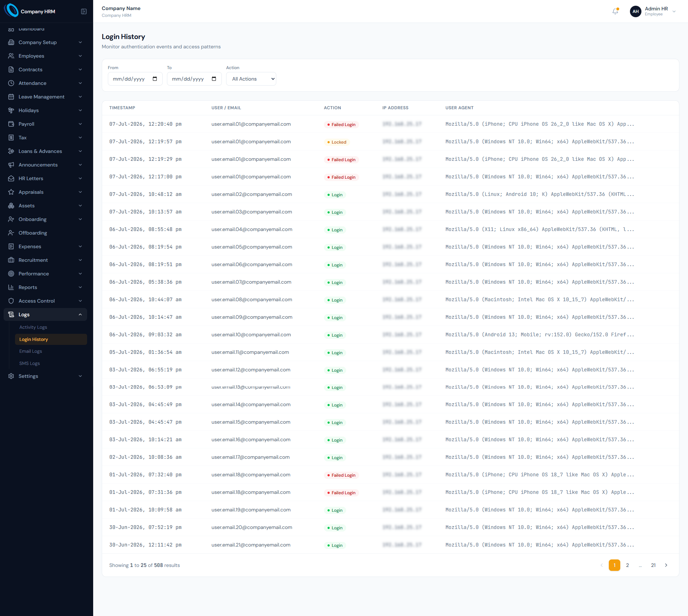The height and width of the screenshot is (616, 688).
Task: Click the Expenses receipt icon
Action: 11,246
